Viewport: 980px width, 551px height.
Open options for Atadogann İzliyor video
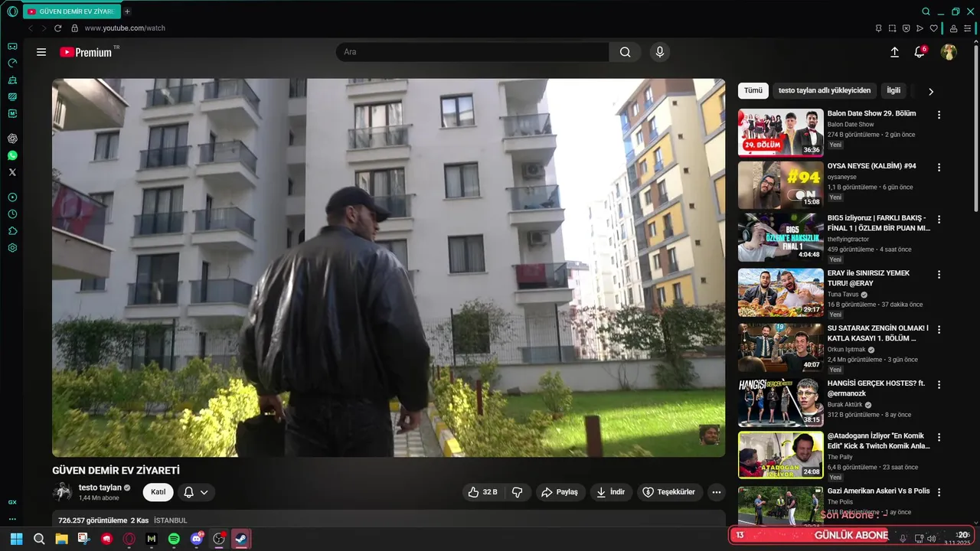(939, 436)
